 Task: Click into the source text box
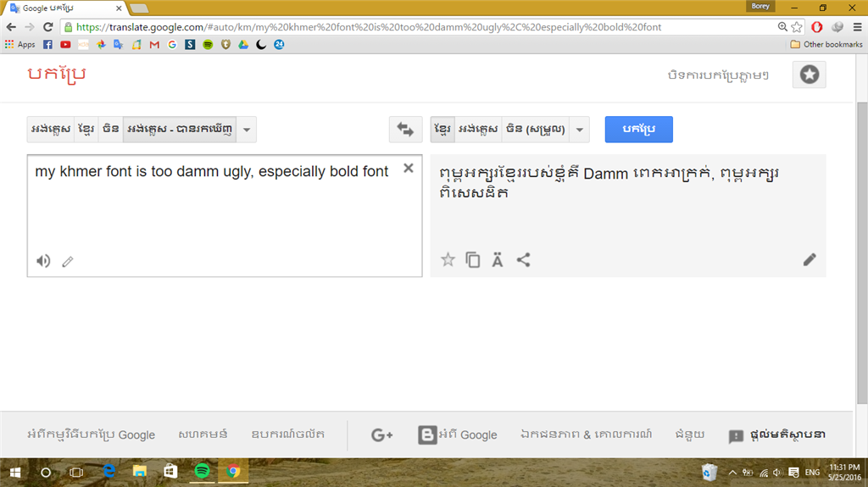[225, 216]
